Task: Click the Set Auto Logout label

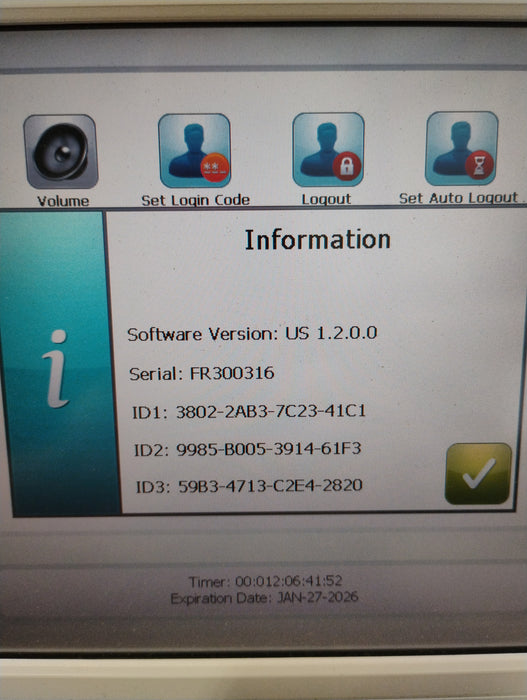Action: click(x=458, y=198)
